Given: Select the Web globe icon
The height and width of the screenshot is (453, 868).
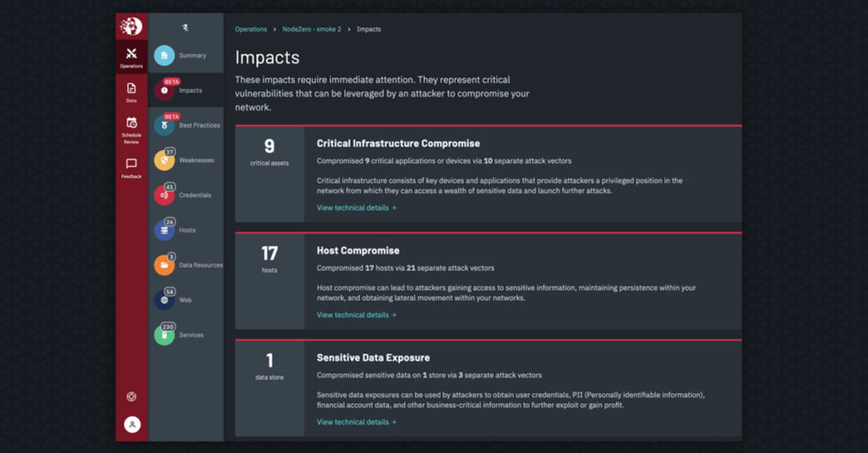Looking at the screenshot, I should pos(164,300).
